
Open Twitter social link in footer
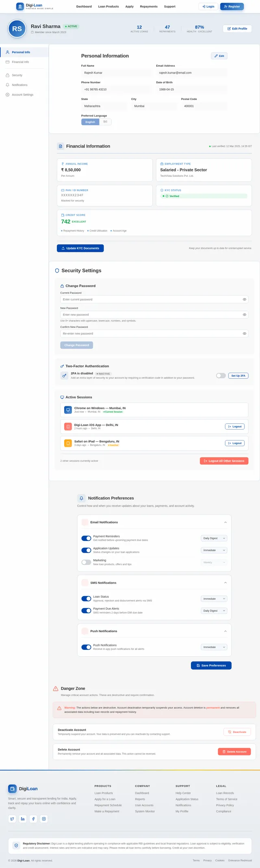12,819
